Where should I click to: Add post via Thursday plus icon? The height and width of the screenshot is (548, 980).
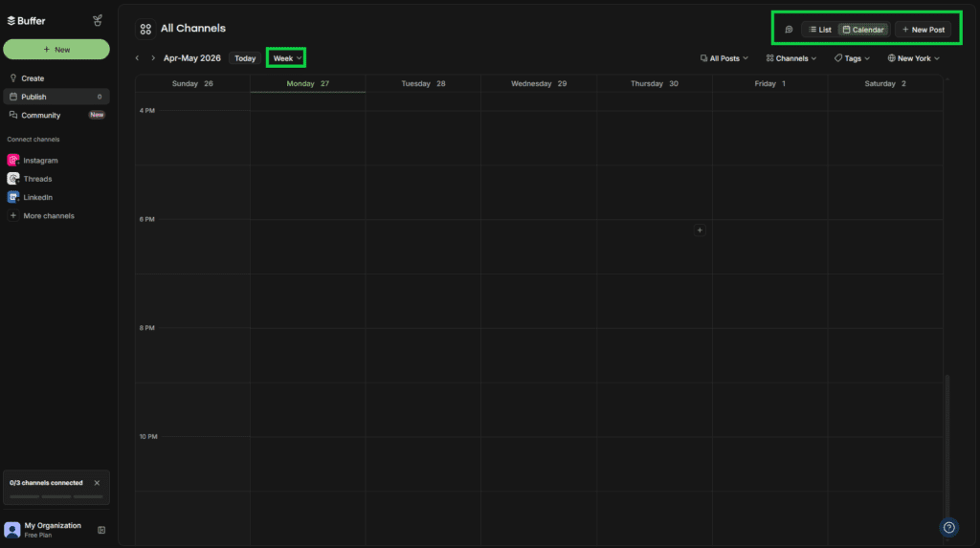point(700,230)
